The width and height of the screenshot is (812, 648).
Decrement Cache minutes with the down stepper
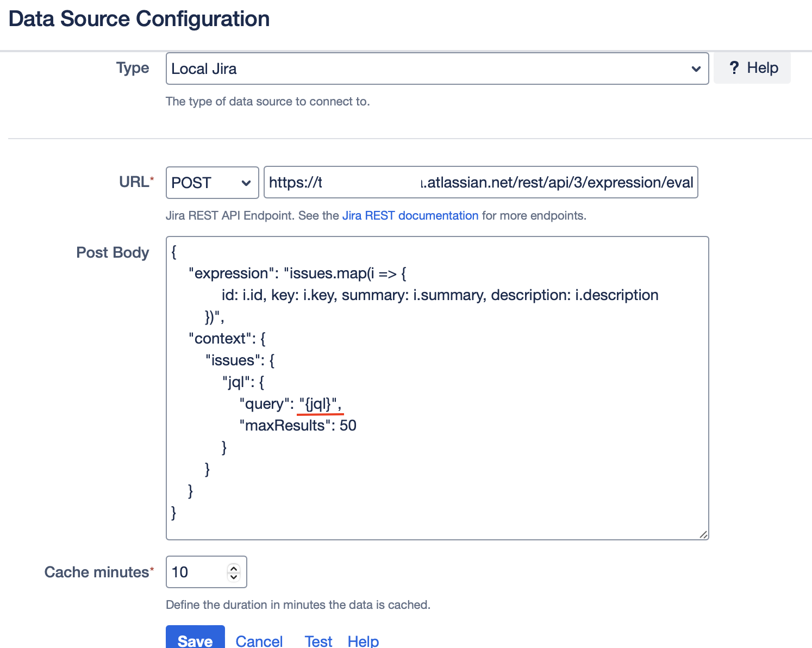pos(234,577)
